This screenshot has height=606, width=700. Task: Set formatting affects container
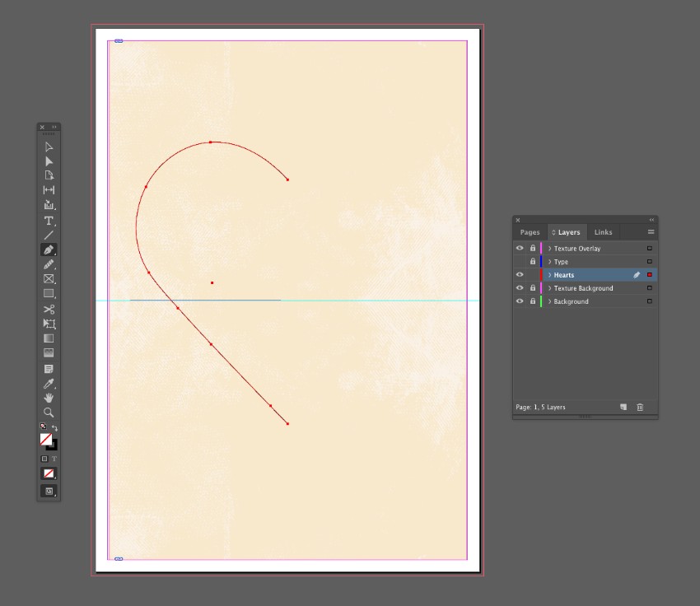point(44,459)
